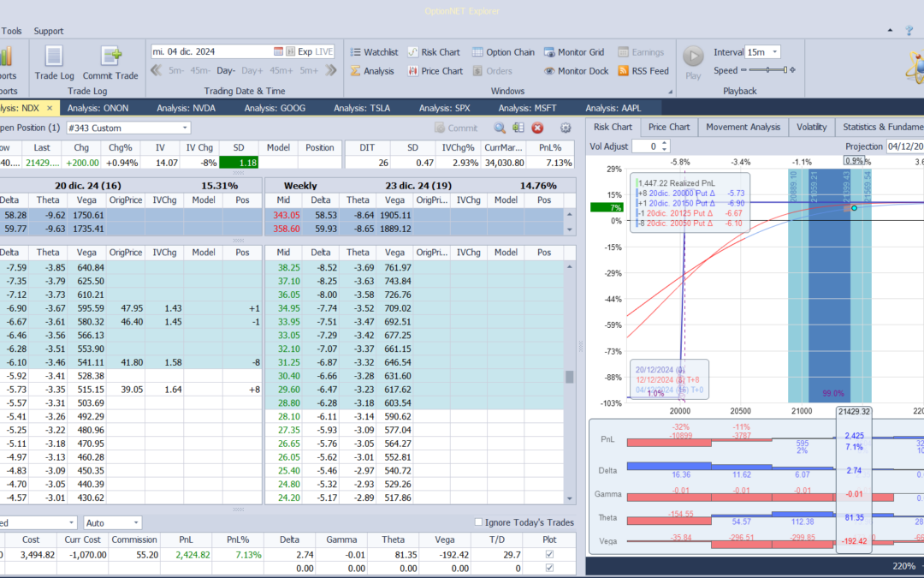Start playback with the Play button
924x578 pixels.
(693, 63)
